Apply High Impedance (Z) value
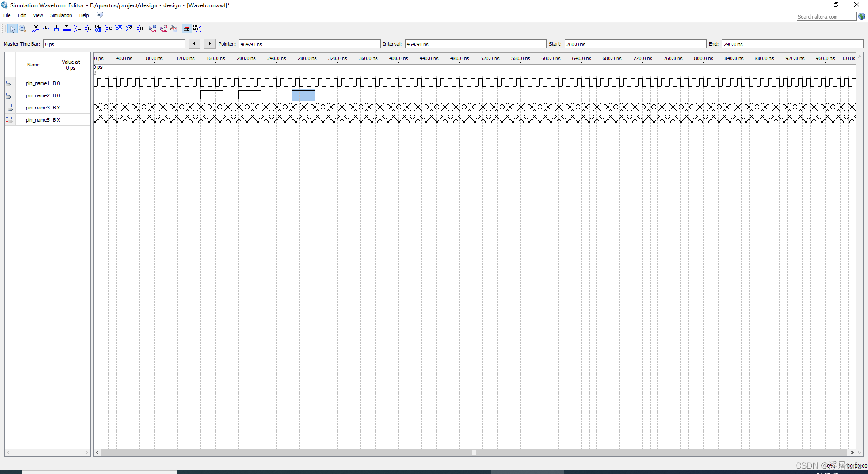This screenshot has width=868, height=474. 67,28
